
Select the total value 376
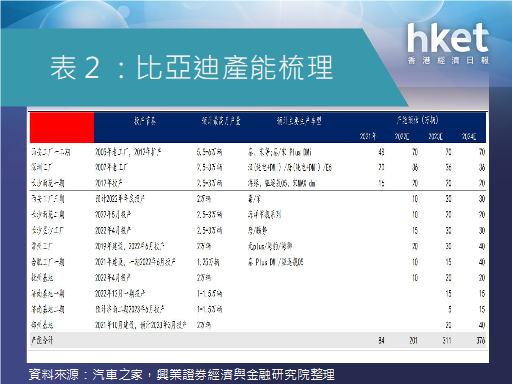(481, 340)
